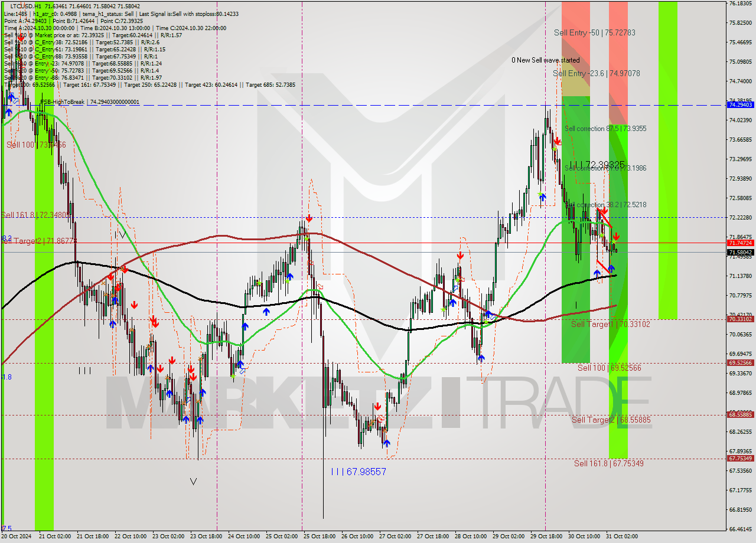Click the FSB-HighToBreak level label

(x=90, y=102)
